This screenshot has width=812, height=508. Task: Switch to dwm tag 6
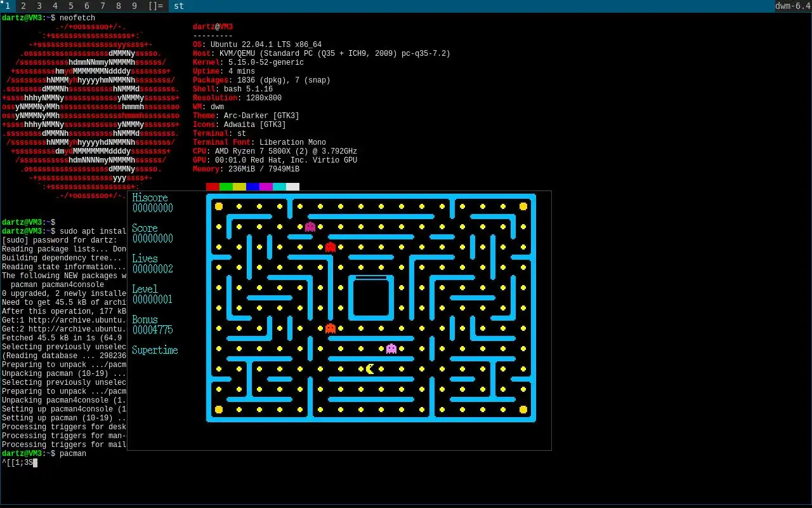click(x=87, y=6)
